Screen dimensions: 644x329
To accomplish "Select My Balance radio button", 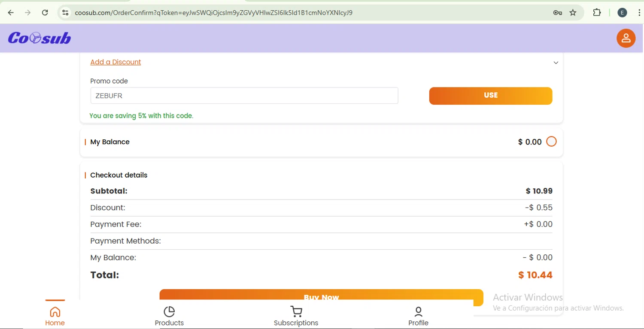I will click(551, 142).
